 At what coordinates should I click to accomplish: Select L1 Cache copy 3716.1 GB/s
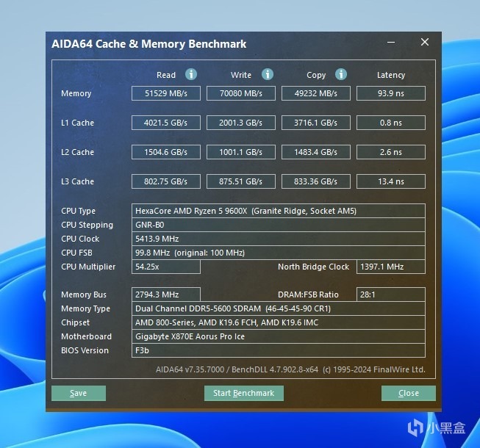point(316,123)
